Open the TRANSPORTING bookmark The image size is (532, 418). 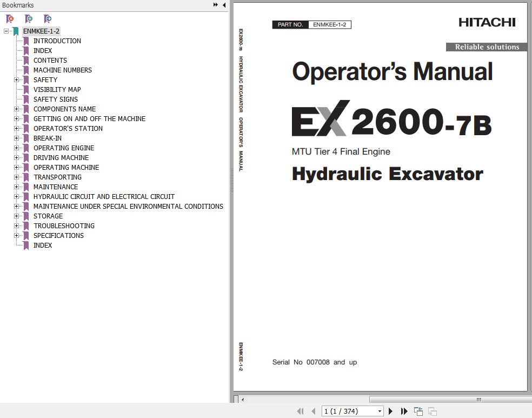tap(57, 177)
